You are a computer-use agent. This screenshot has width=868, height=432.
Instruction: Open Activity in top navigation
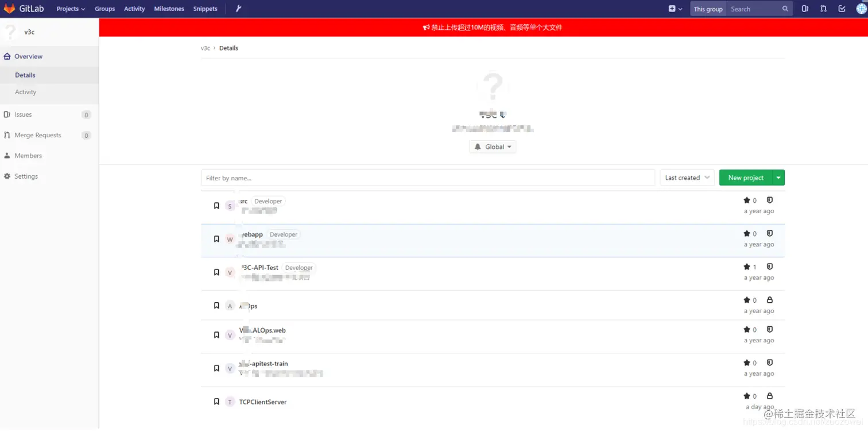134,9
